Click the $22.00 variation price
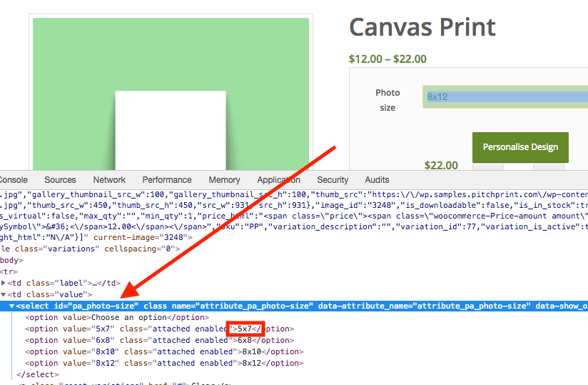This screenshot has width=588, height=385. coord(441,166)
